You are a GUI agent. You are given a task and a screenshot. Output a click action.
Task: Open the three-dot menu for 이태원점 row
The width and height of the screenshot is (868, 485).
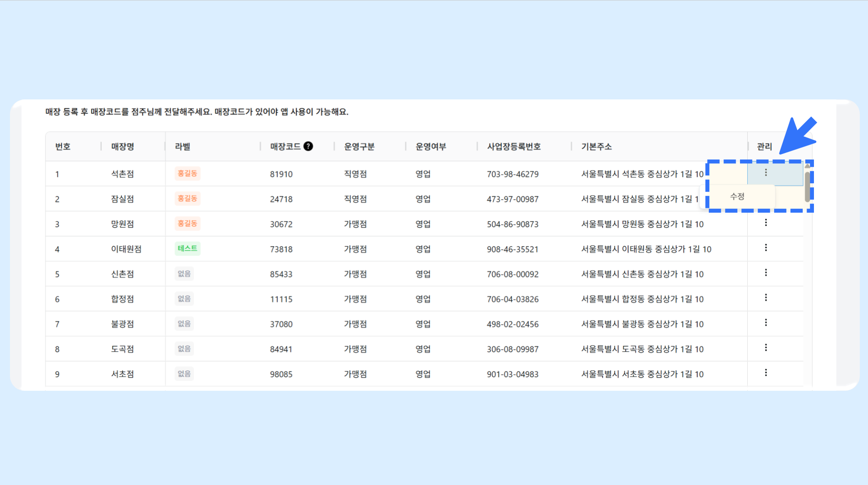pyautogui.click(x=766, y=248)
